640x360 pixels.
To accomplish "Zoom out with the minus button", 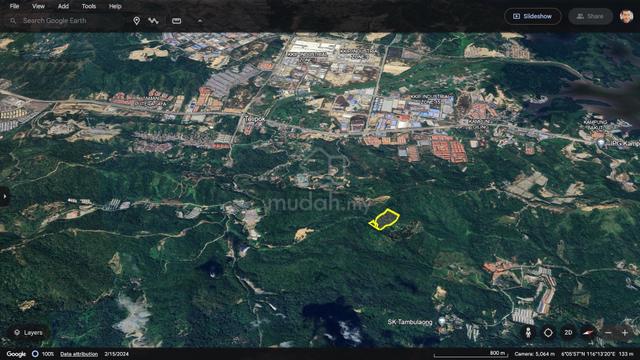I will [608, 333].
